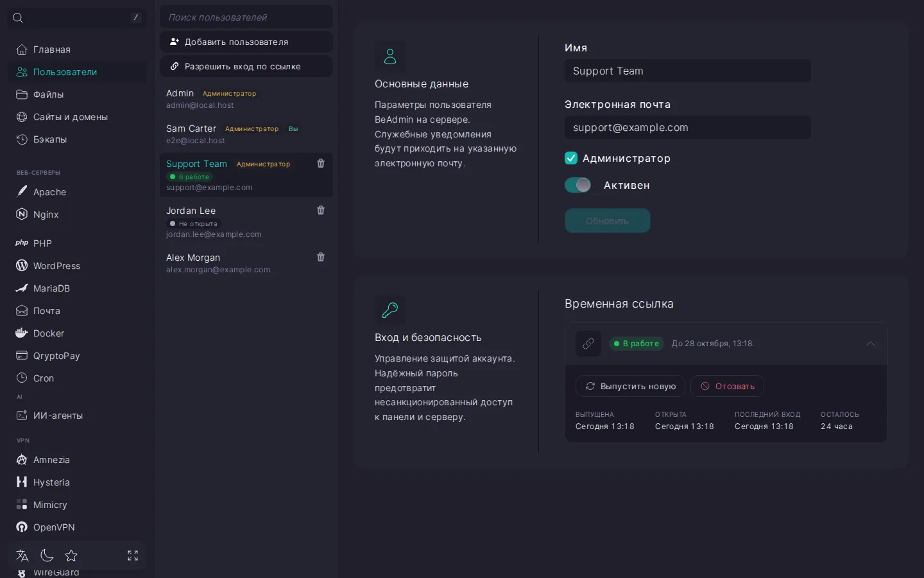Go to the Nginx web server page
The image size is (924, 578).
tap(77, 215)
